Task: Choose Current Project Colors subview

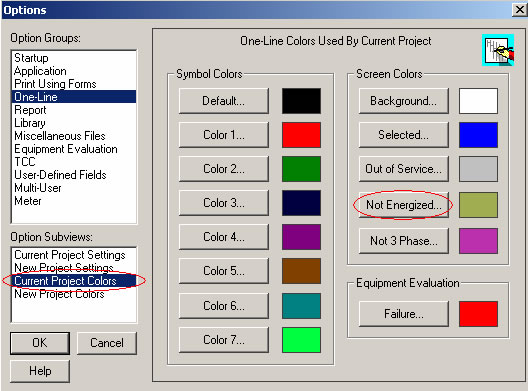Action: click(74, 281)
